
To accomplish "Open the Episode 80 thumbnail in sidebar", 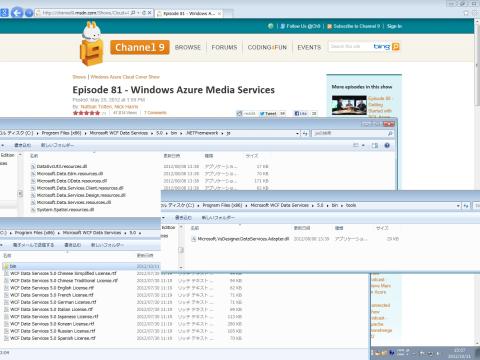I will click(349, 105).
